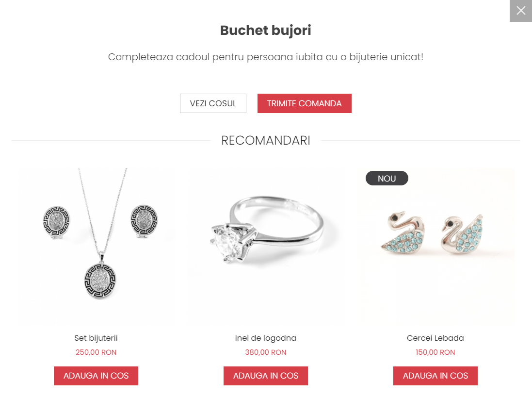
Task: Click the RECOMANDARI section heading
Action: (266, 140)
